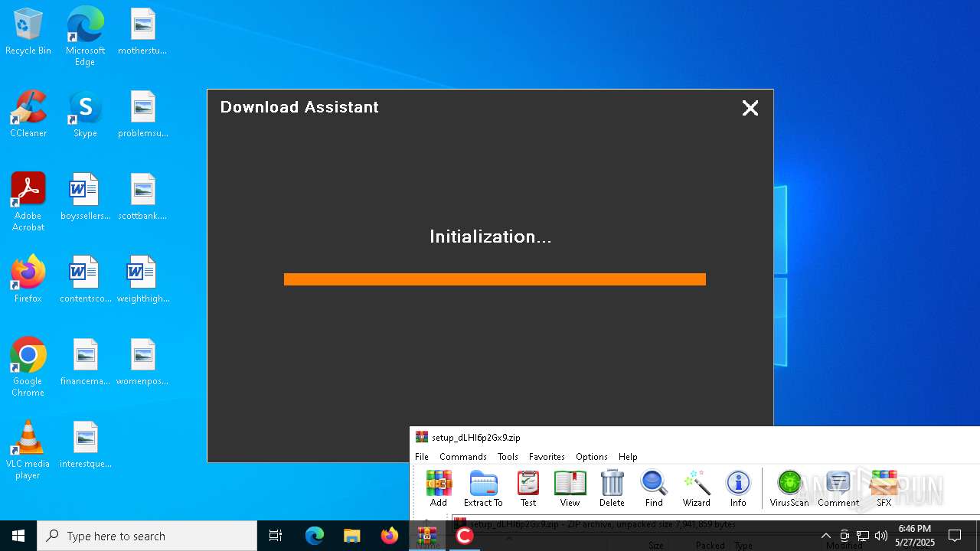The height and width of the screenshot is (551, 980).
Task: Click the Info icon in WinRAR toolbar
Action: pyautogui.click(x=738, y=488)
